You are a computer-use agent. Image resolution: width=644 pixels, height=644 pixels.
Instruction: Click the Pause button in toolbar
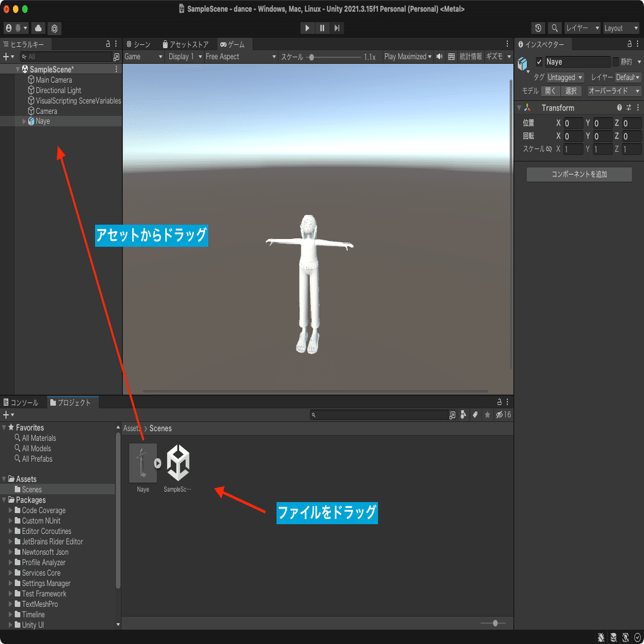pyautogui.click(x=322, y=28)
